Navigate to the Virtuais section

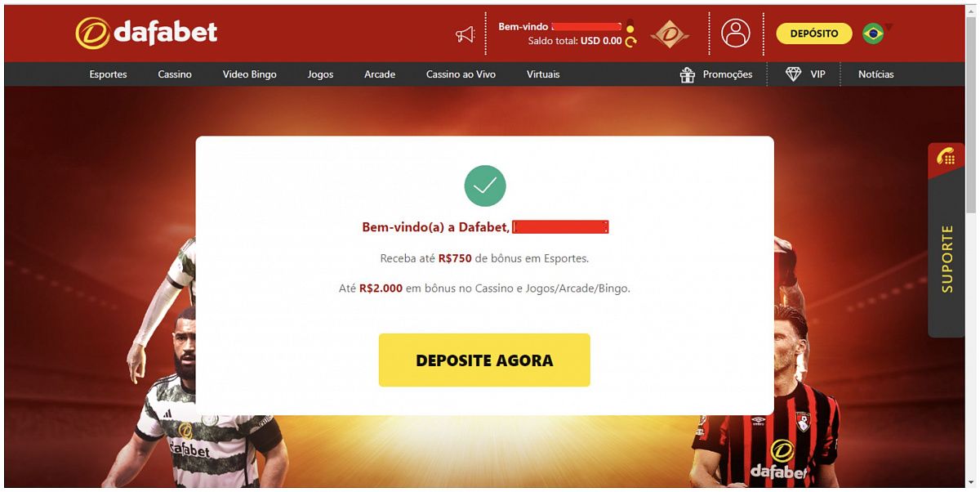[x=543, y=74]
